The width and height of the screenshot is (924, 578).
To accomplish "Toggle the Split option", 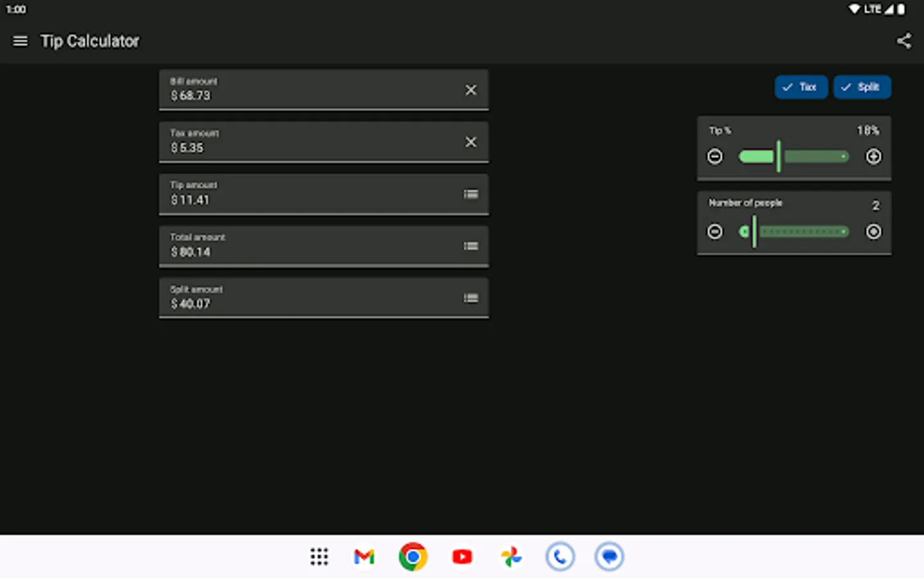I will pyautogui.click(x=862, y=87).
